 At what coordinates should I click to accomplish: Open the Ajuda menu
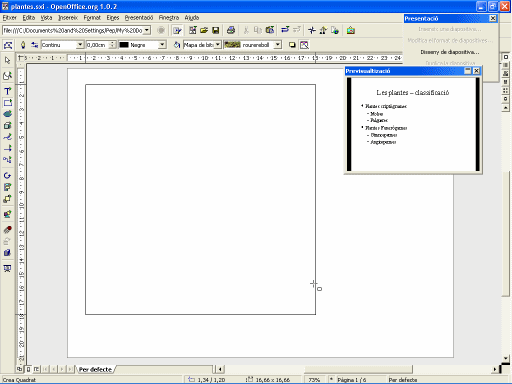pos(192,18)
